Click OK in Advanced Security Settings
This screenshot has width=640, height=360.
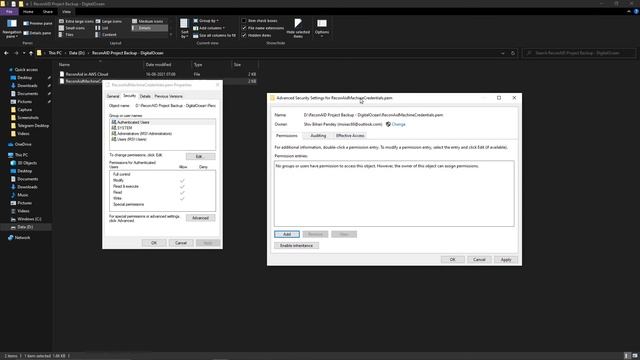click(452, 260)
